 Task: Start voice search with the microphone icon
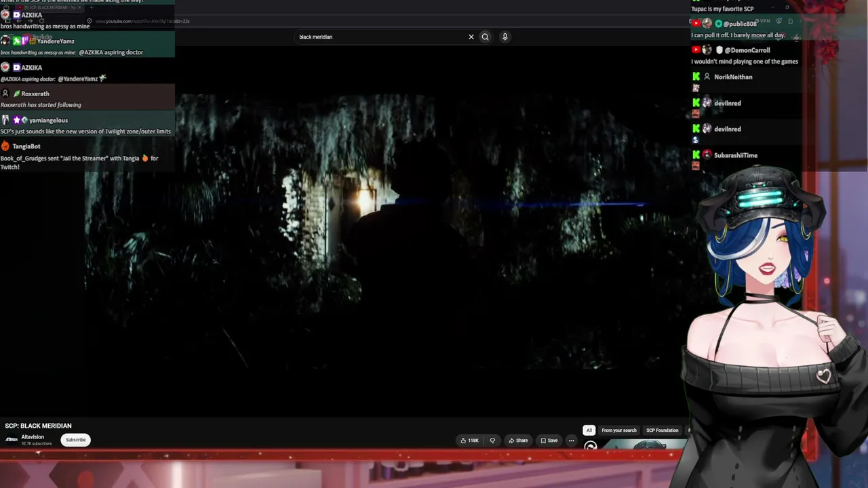point(505,37)
